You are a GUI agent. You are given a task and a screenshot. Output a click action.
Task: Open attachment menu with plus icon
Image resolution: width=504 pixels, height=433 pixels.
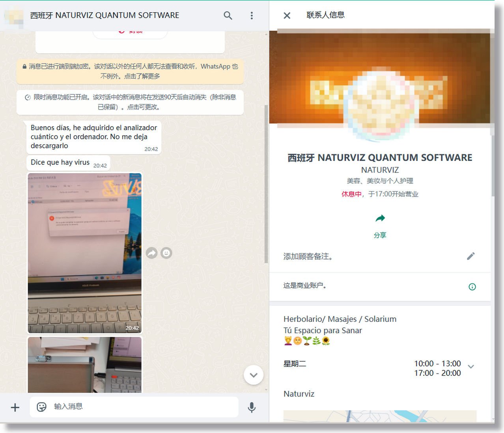point(15,407)
